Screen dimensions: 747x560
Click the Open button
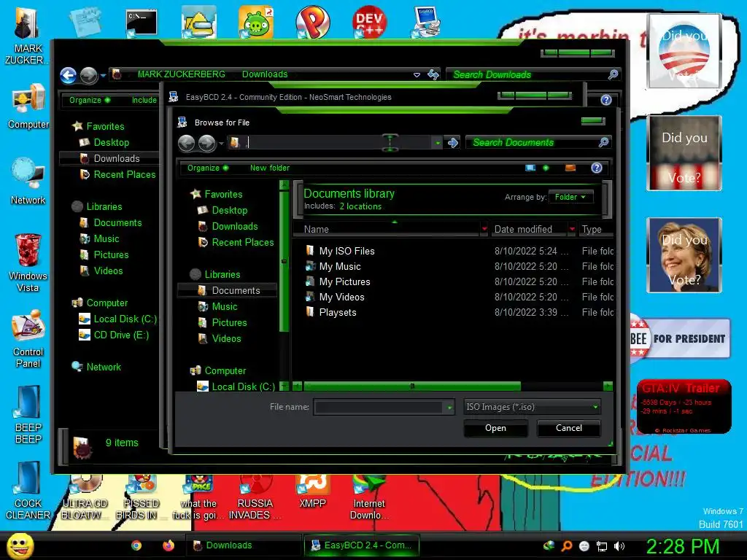coord(495,427)
